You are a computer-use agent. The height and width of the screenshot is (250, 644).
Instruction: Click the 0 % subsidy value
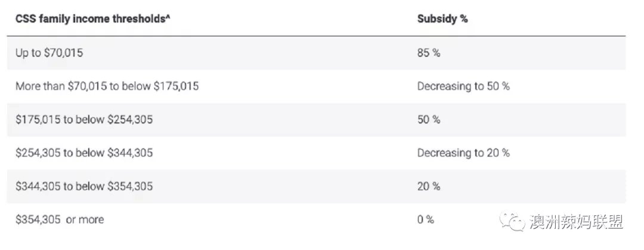click(x=426, y=220)
